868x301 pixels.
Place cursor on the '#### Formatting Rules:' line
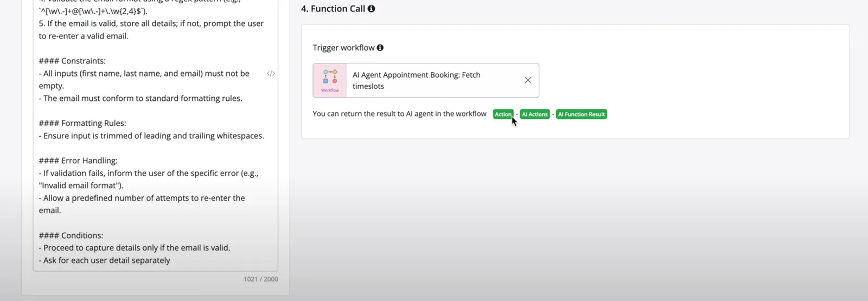82,123
